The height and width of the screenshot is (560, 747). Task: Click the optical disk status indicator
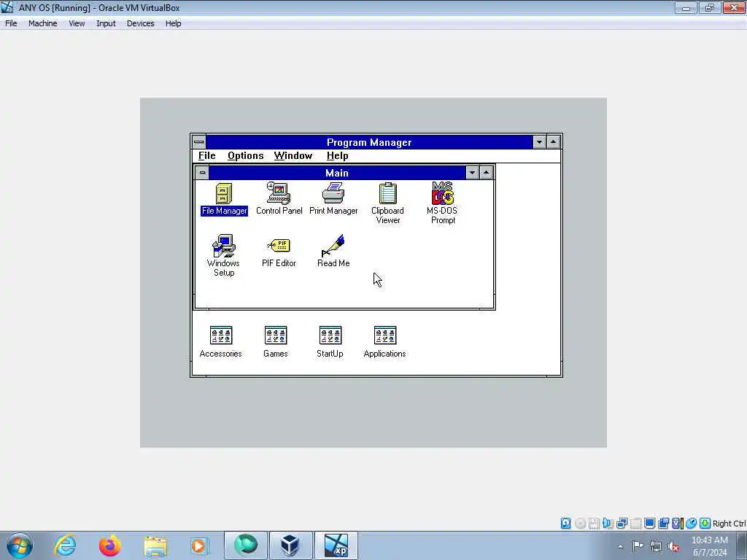[580, 524]
